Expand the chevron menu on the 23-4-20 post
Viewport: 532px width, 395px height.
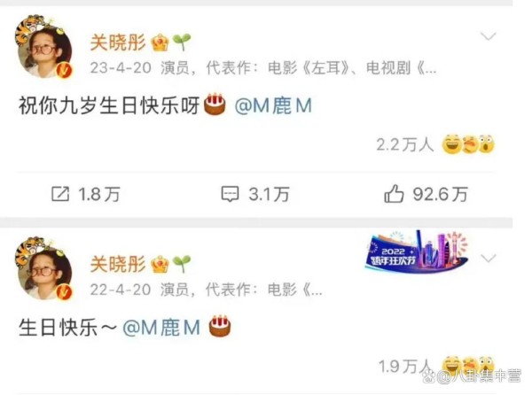point(489,36)
